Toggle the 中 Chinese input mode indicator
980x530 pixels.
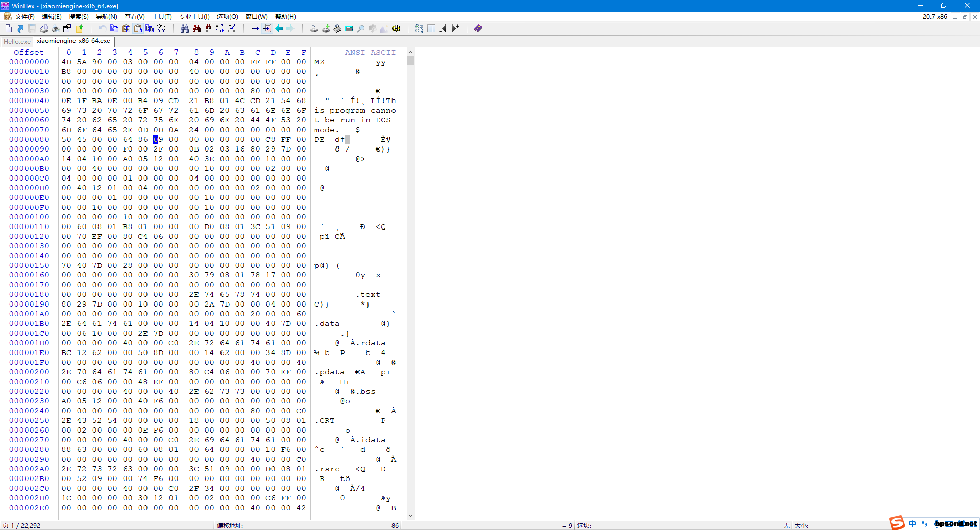point(912,524)
